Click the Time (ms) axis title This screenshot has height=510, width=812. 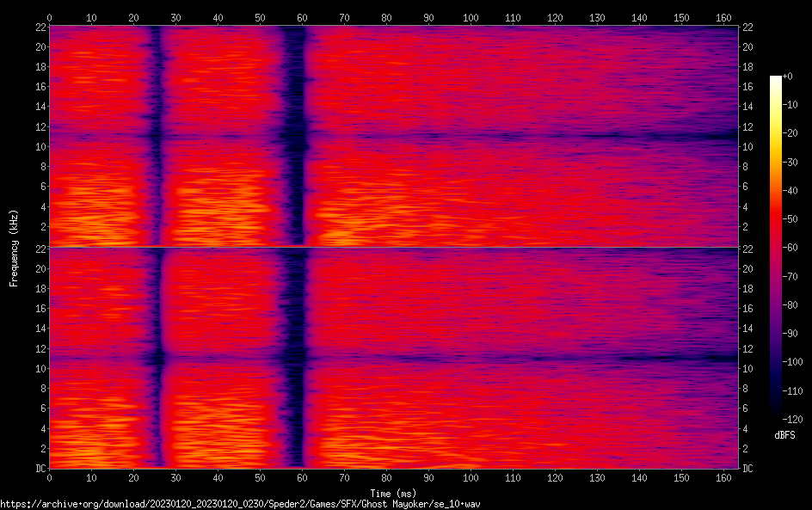pos(393,493)
